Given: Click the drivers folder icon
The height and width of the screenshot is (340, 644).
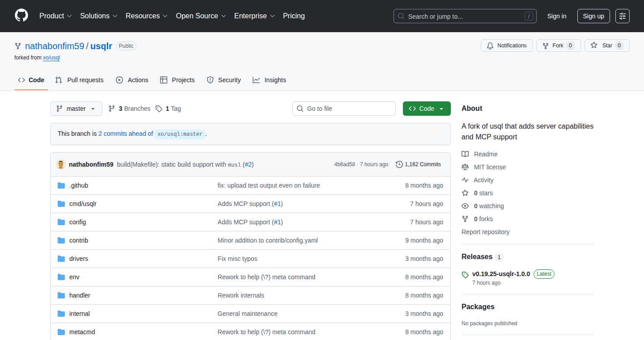Looking at the screenshot, I should click(x=61, y=259).
